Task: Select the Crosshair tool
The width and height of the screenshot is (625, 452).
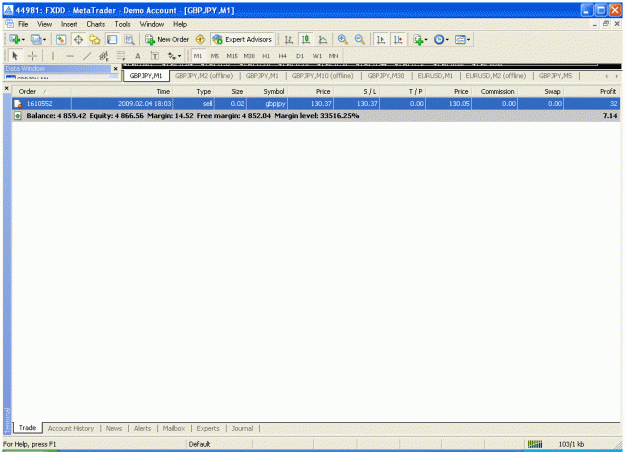Action: (x=32, y=56)
